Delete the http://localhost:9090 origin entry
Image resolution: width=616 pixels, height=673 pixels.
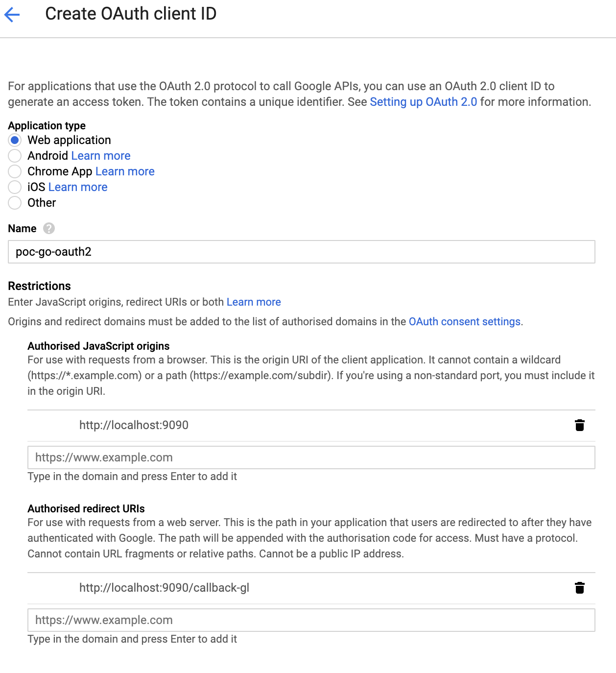[580, 425]
